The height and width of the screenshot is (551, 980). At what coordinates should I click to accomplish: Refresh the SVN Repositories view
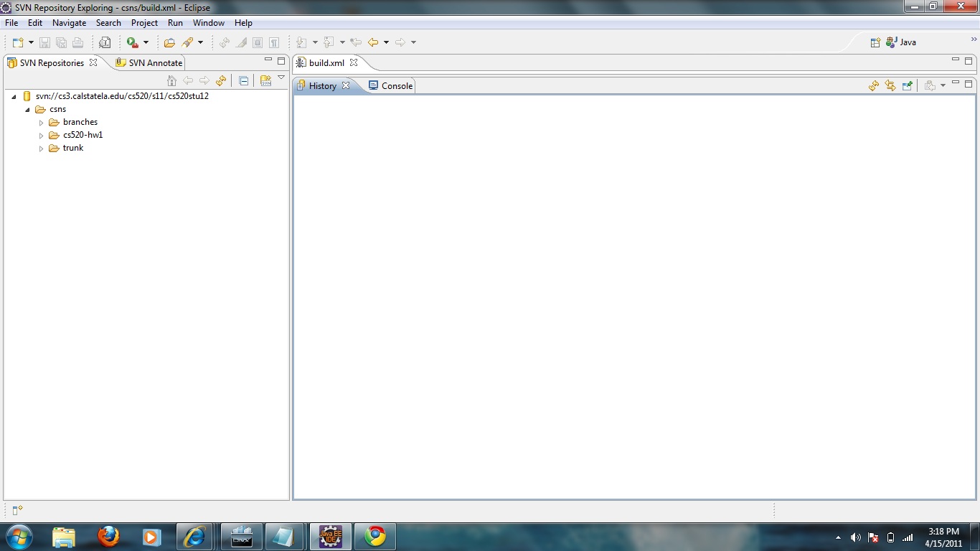pyautogui.click(x=221, y=80)
